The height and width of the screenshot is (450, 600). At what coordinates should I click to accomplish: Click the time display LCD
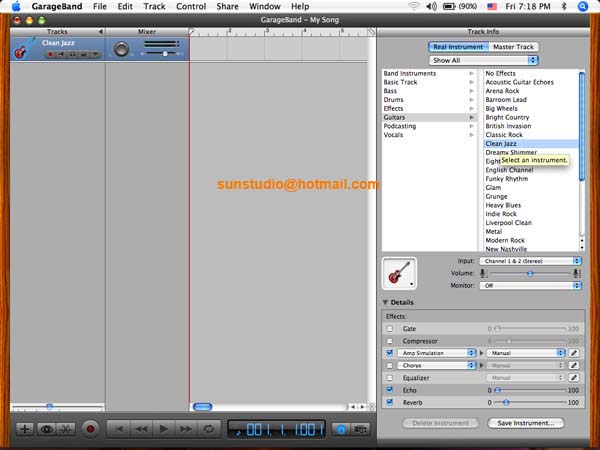coord(276,429)
